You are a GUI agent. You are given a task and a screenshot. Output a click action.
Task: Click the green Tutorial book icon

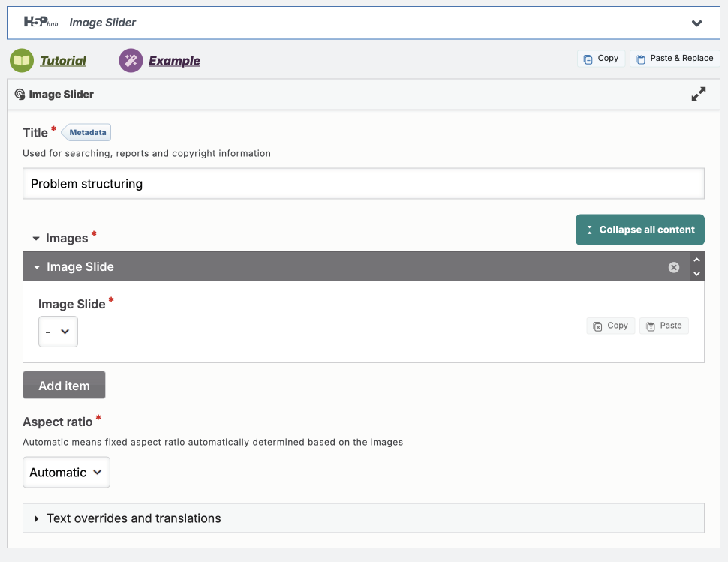coord(22,61)
